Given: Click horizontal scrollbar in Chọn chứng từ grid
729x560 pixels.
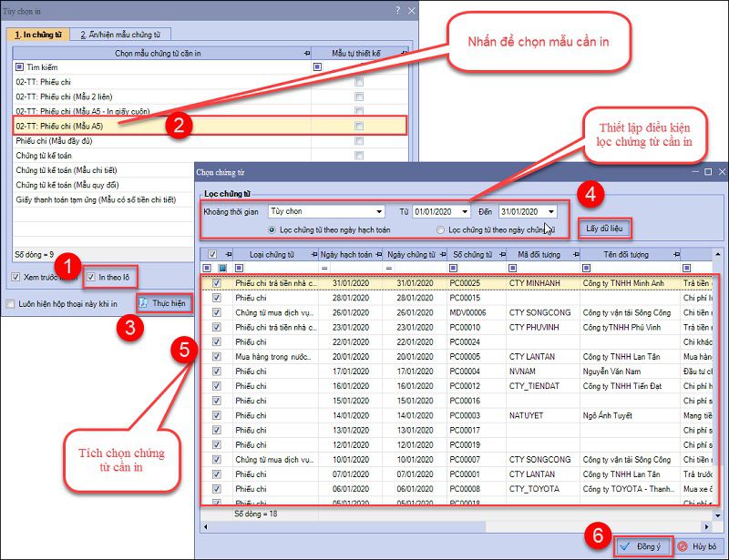Looking at the screenshot, I should 347,527.
